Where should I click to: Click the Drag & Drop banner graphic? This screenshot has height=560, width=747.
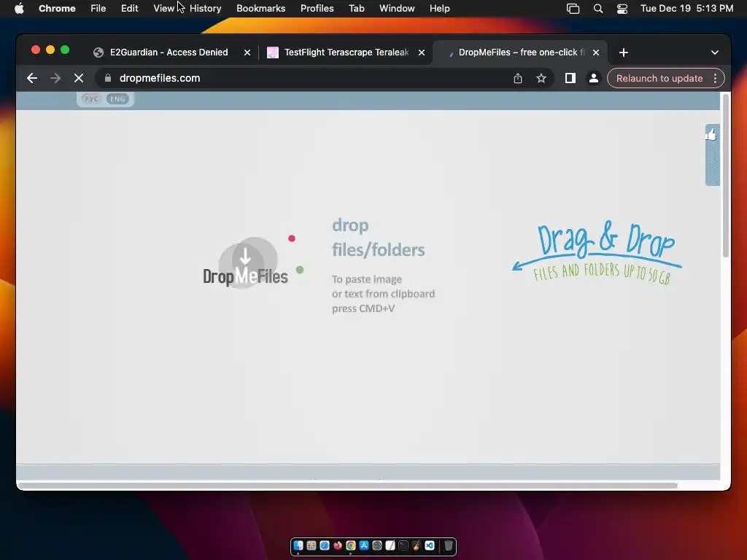[x=597, y=252]
